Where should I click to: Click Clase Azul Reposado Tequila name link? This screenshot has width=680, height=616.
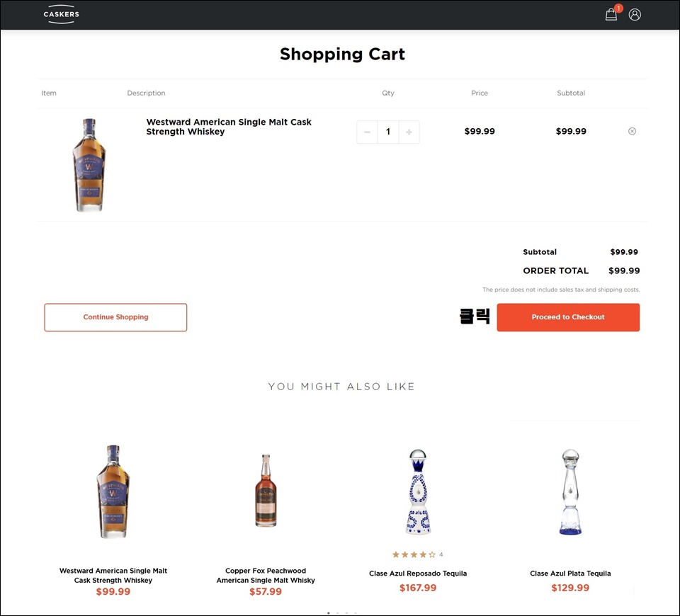point(418,574)
